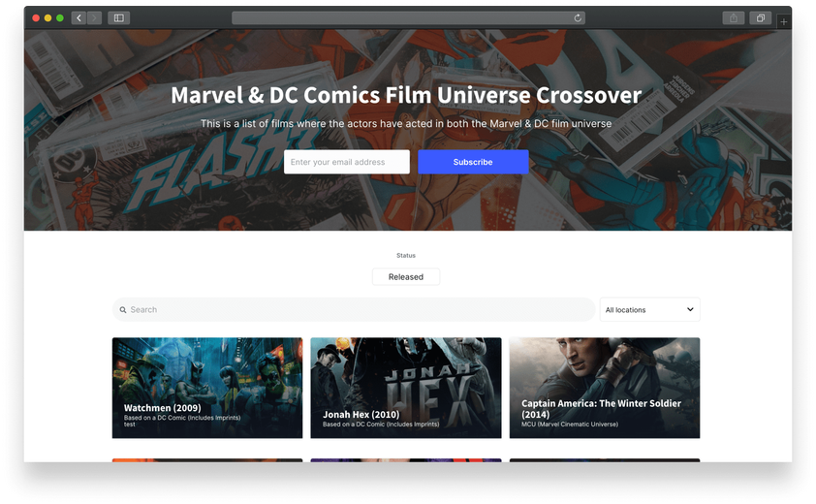Click the browser forward arrow
This screenshot has width=816, height=504.
point(94,18)
